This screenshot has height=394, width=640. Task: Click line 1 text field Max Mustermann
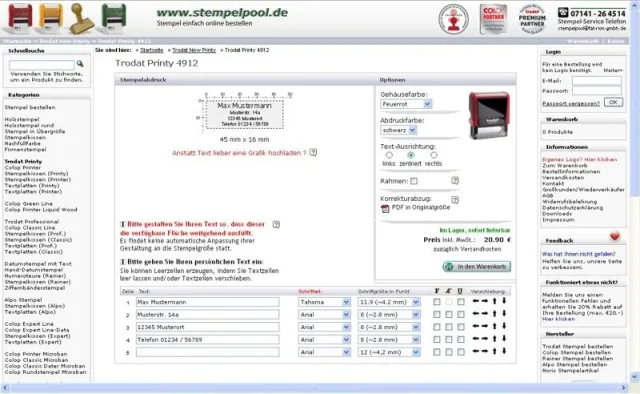(207, 302)
